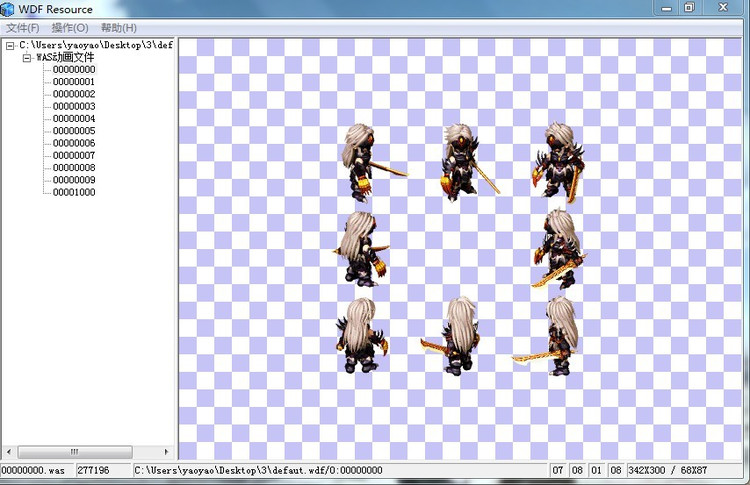Viewport: 750px width, 485px height.
Task: Open the 帮助(H) menu
Action: pyautogui.click(x=118, y=27)
